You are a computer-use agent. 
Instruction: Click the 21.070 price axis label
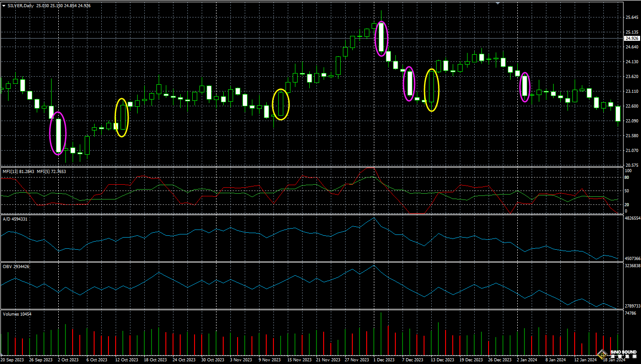(631, 151)
